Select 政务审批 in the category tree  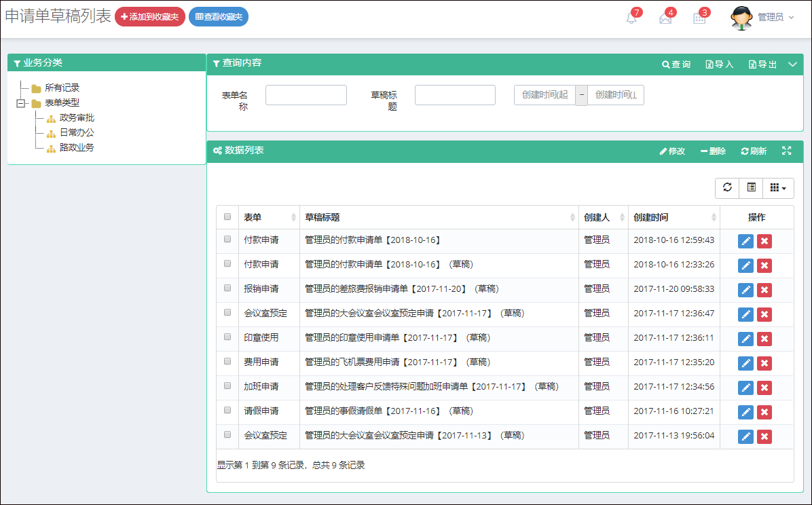(77, 118)
